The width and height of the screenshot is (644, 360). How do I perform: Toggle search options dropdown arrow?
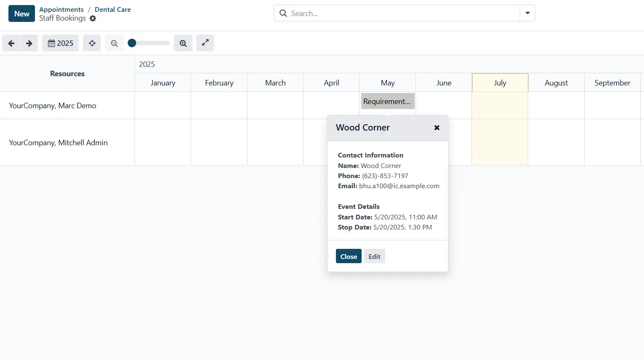[527, 13]
